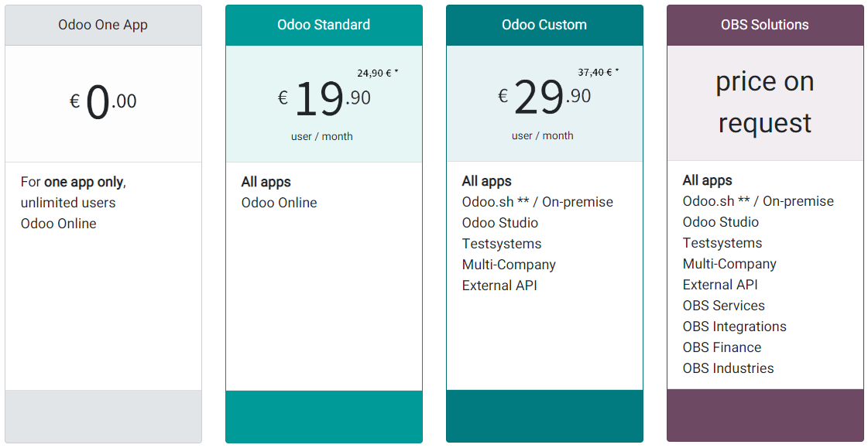This screenshot has width=868, height=448.
Task: Click the teal Odoo Standard card footer
Action: [x=324, y=416]
